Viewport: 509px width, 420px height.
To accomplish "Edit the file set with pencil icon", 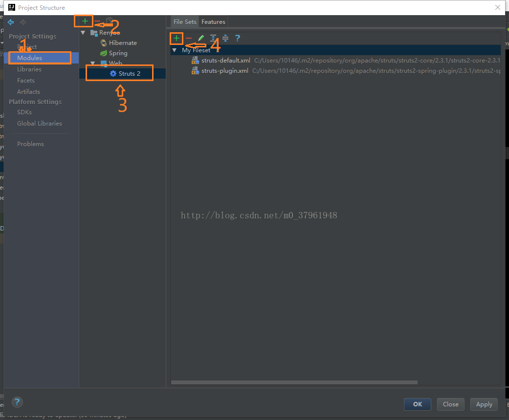I will tap(201, 38).
